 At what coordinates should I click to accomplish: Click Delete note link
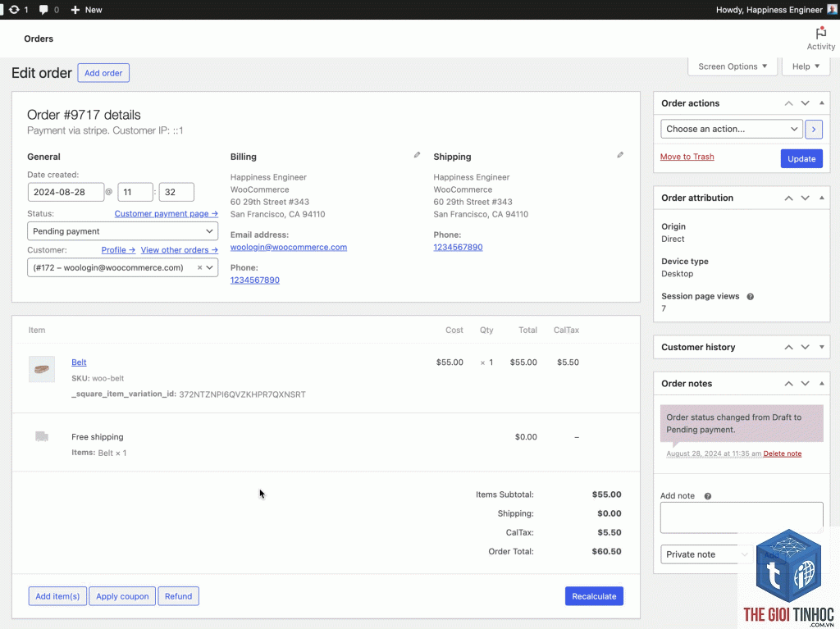[x=782, y=454]
